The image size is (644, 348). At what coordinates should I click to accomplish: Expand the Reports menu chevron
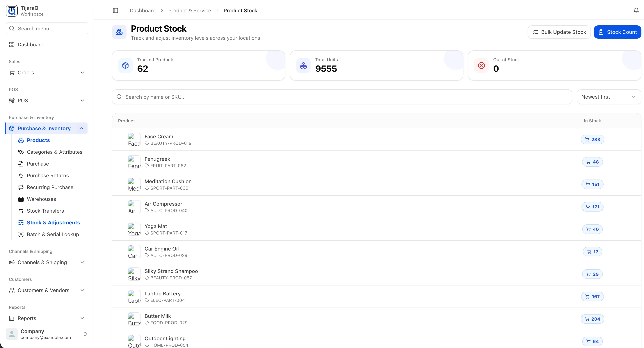pos(82,319)
